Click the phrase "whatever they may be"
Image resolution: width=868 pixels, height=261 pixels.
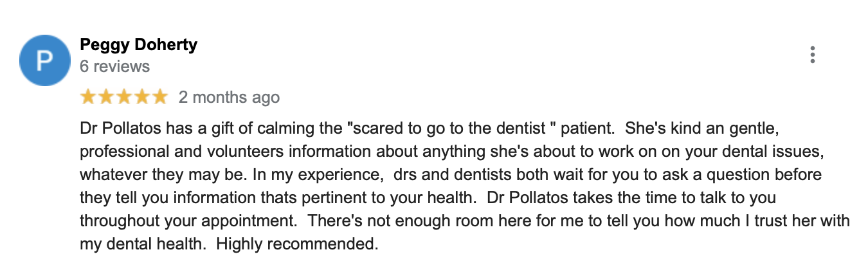click(x=150, y=175)
